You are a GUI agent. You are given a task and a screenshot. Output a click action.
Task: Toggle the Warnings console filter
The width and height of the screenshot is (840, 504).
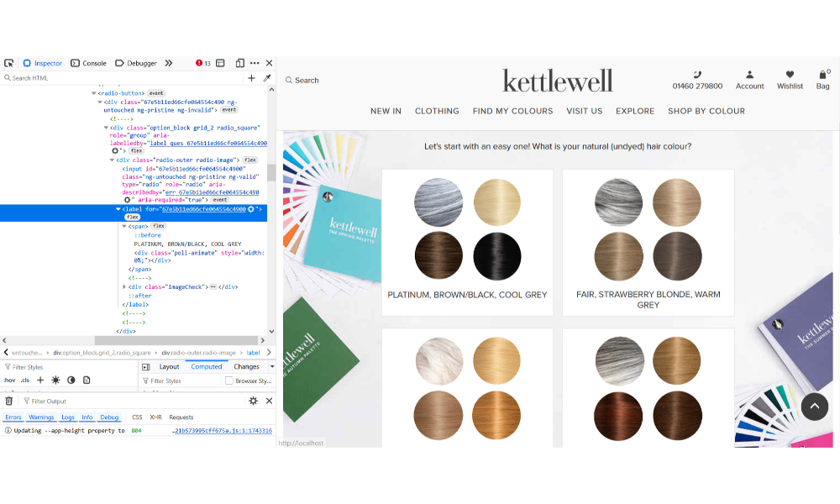click(41, 417)
